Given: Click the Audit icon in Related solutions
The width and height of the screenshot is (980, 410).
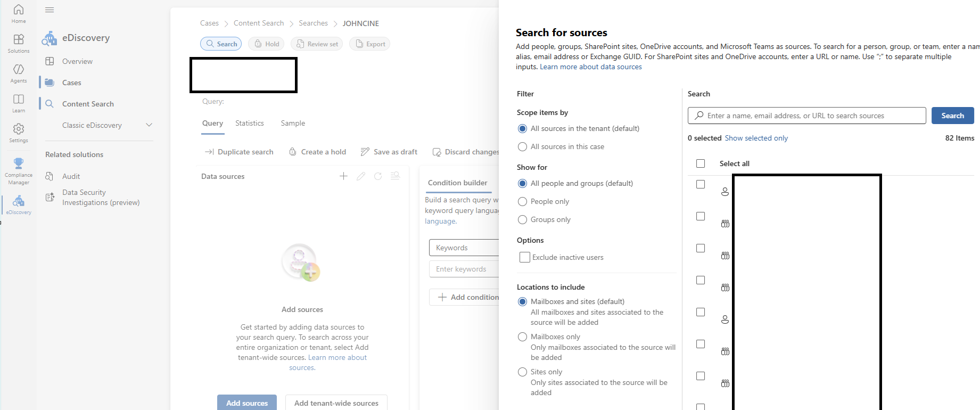Looking at the screenshot, I should [50, 176].
